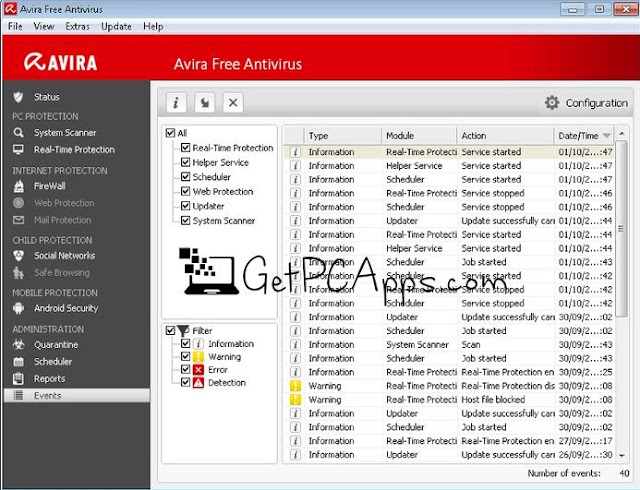Click the 'Number of events:' status text
This screenshot has height=490, width=640.
click(564, 473)
